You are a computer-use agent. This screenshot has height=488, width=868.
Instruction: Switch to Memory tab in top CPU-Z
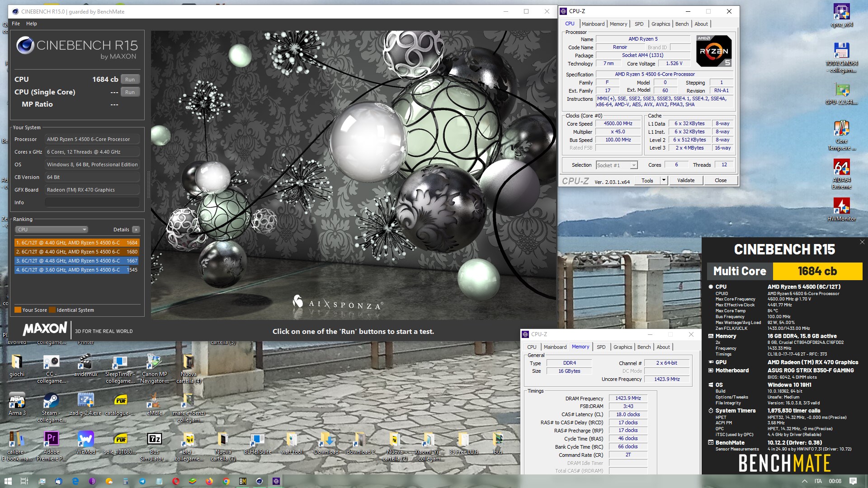click(x=618, y=24)
